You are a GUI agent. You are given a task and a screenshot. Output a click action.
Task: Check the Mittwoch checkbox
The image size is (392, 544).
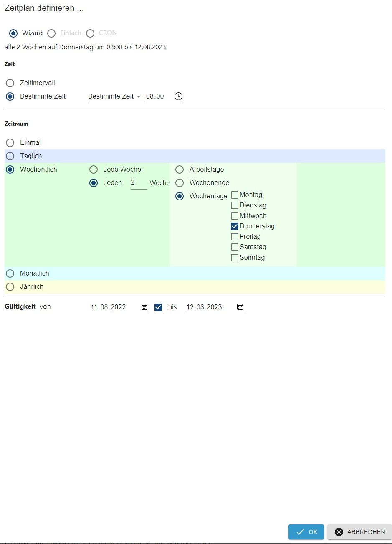[235, 216]
